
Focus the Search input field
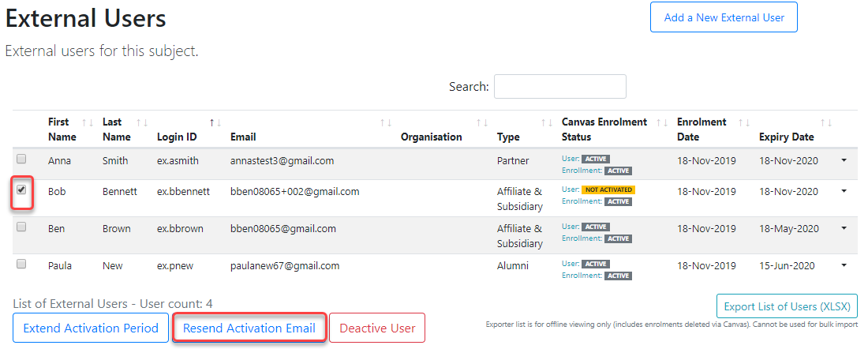(559, 86)
